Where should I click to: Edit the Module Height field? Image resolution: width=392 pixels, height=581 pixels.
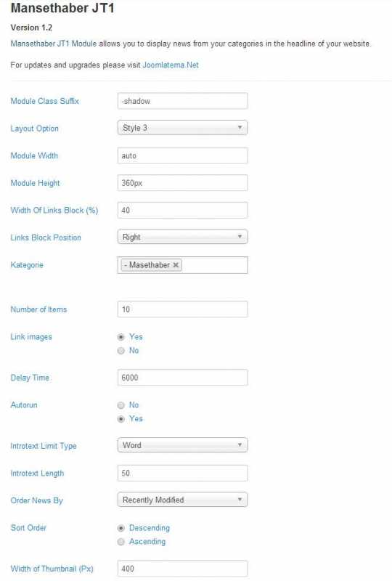[x=183, y=183]
